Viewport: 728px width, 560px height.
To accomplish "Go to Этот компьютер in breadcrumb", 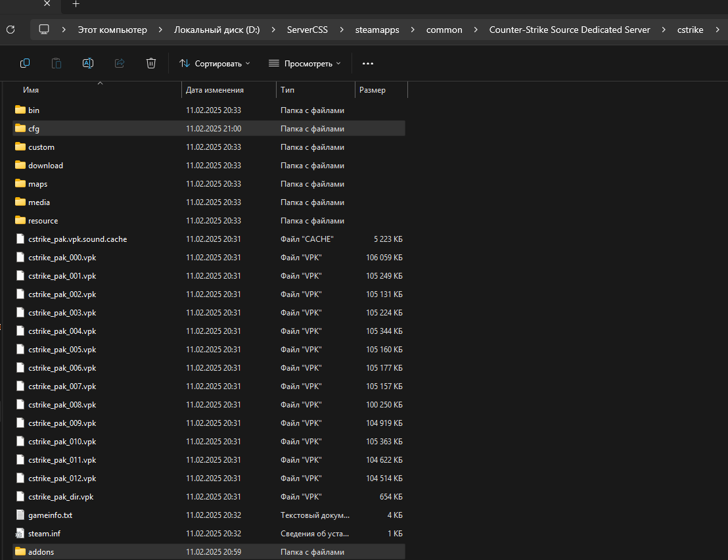I will (112, 30).
